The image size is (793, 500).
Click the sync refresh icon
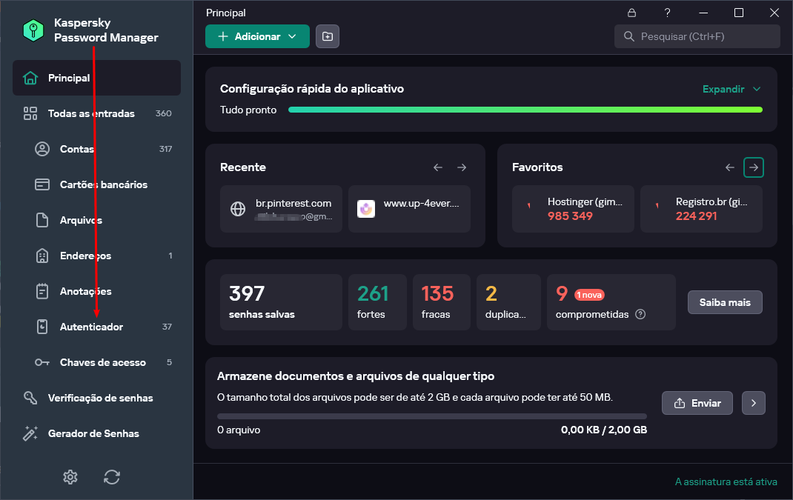coord(112,477)
